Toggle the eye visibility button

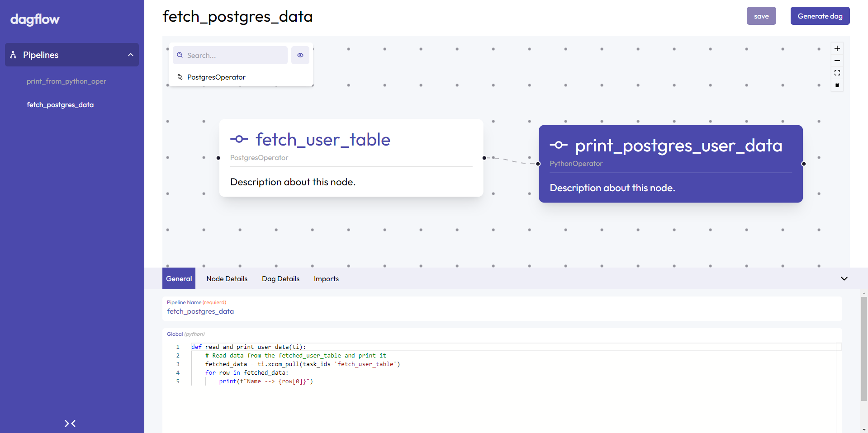click(300, 55)
